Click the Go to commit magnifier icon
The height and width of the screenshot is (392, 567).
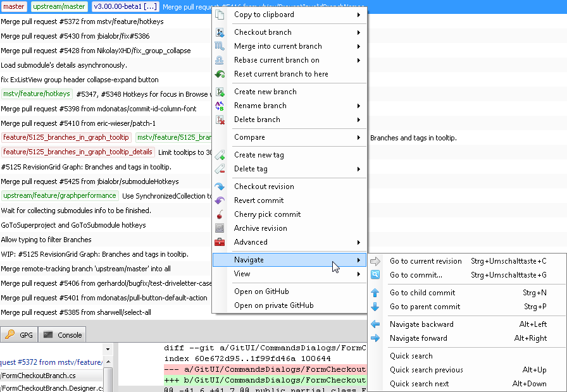376,274
